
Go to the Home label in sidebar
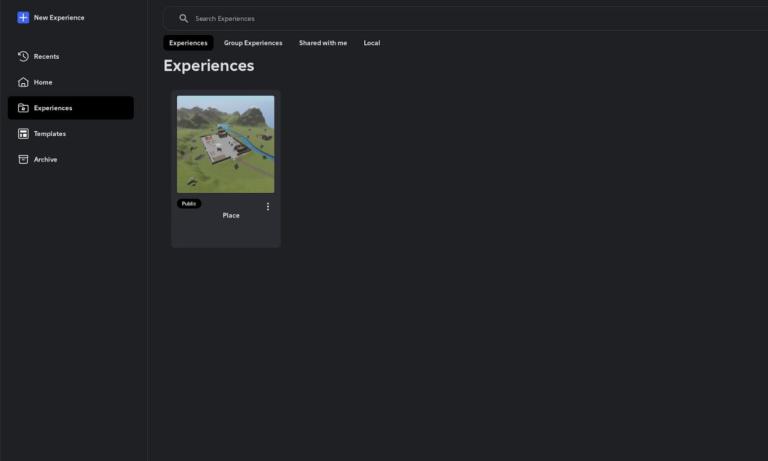(x=43, y=82)
